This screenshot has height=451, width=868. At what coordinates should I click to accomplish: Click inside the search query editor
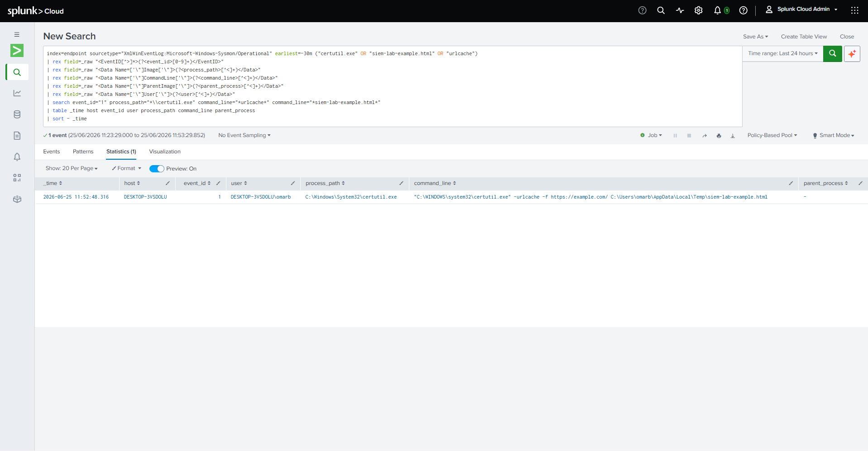[393, 86]
